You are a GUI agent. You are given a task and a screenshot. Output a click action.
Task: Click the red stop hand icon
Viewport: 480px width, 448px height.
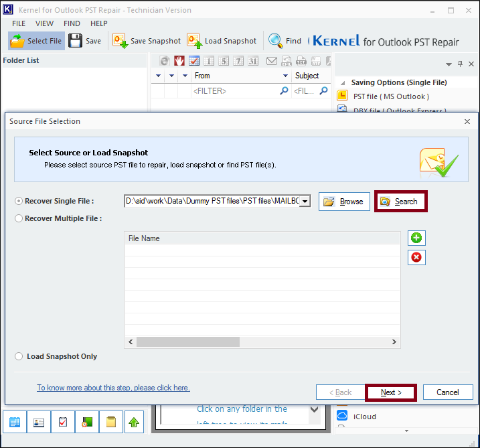179,61
